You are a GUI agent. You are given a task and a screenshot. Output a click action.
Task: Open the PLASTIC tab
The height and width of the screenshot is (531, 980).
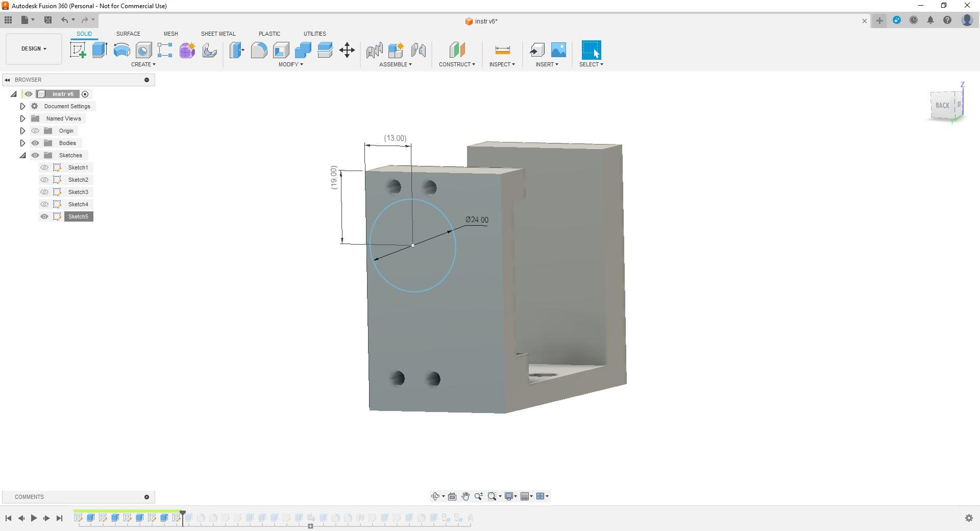269,34
